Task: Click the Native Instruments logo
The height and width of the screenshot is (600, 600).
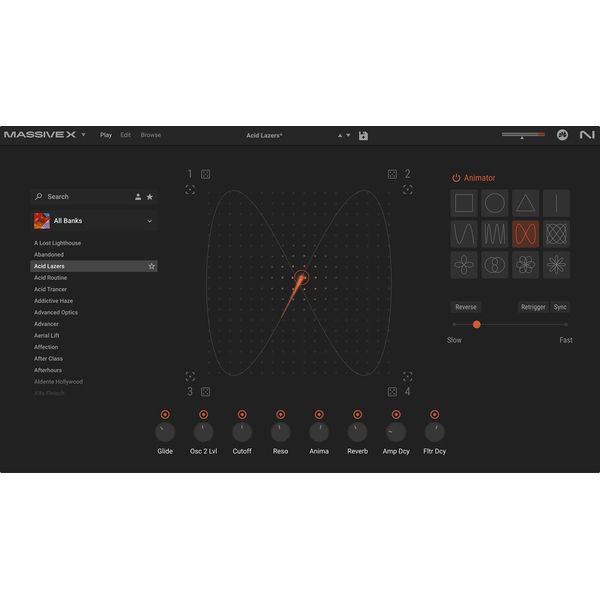Action: coord(587,135)
